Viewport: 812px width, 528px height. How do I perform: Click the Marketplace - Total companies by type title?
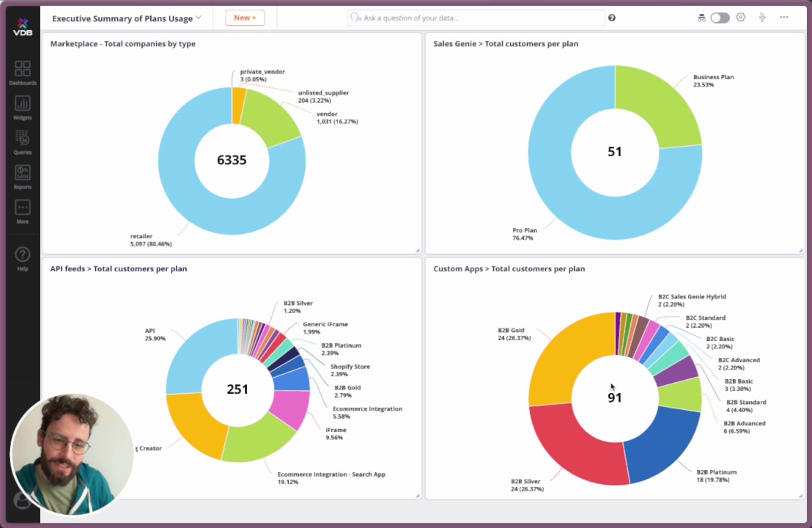(122, 43)
